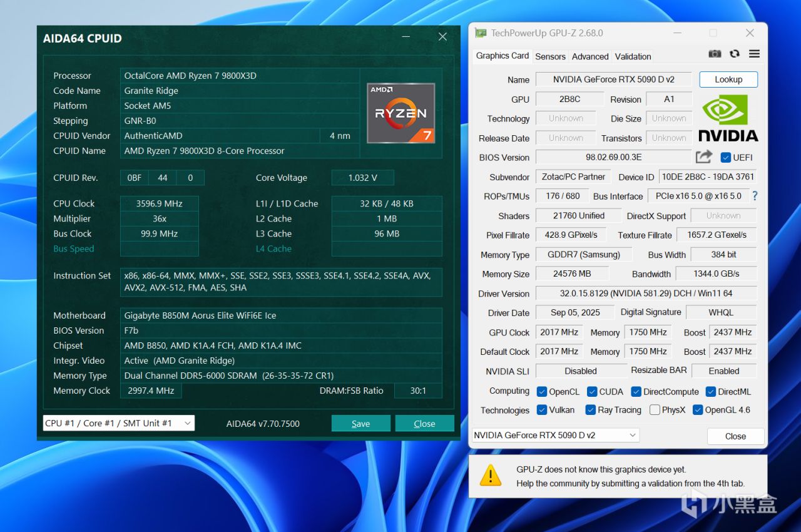Go to the Validation tab
Viewport: 801px width, 532px height.
pos(633,56)
